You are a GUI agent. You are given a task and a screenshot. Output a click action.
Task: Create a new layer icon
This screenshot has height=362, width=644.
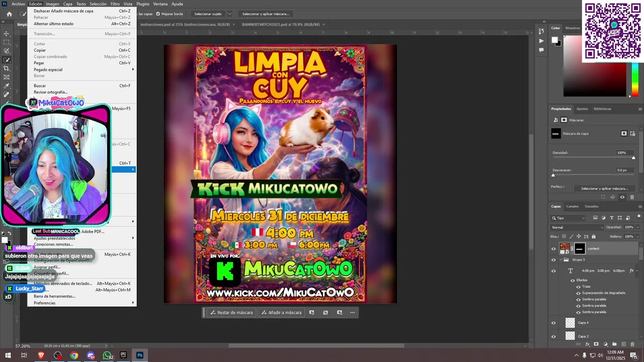(623, 344)
